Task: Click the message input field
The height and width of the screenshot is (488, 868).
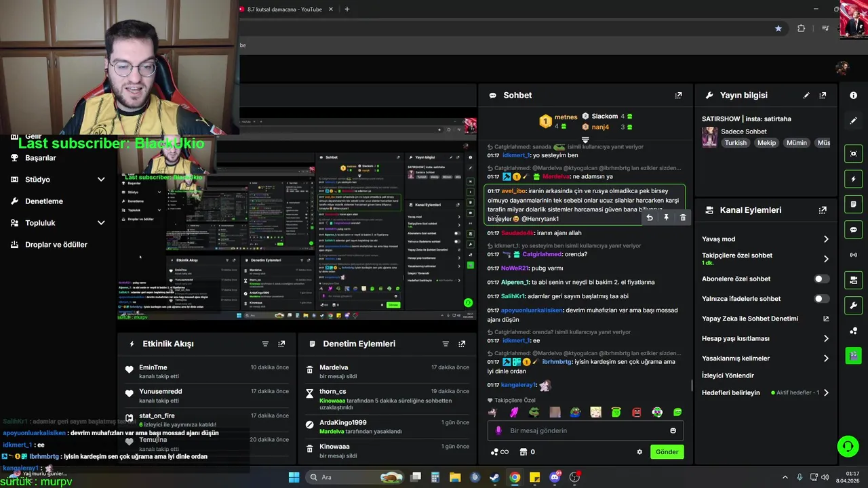Action: pyautogui.click(x=585, y=430)
